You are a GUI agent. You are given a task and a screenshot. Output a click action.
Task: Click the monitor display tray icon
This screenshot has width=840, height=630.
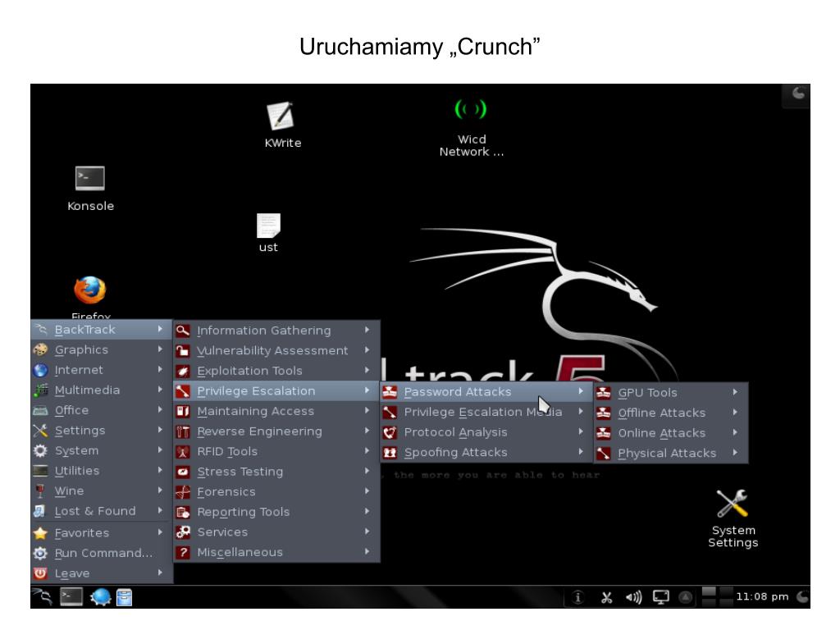point(660,597)
